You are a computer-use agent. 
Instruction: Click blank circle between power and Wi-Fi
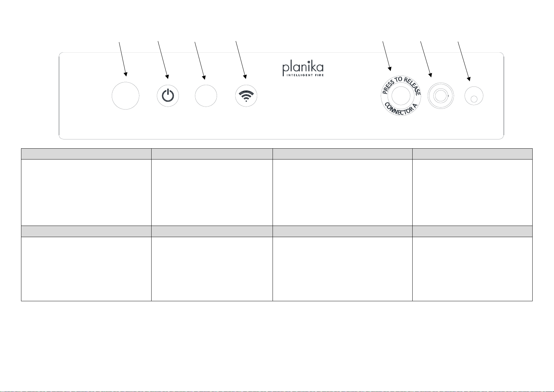tap(206, 96)
